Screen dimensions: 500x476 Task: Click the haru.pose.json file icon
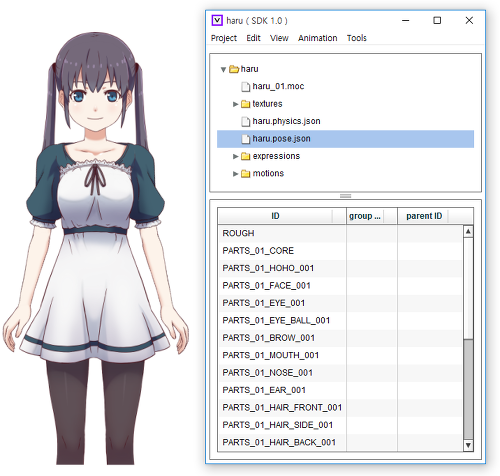246,139
